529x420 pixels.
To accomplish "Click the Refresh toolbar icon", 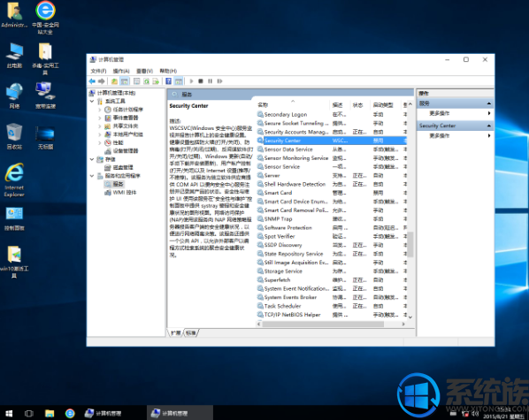I will 147,81.
